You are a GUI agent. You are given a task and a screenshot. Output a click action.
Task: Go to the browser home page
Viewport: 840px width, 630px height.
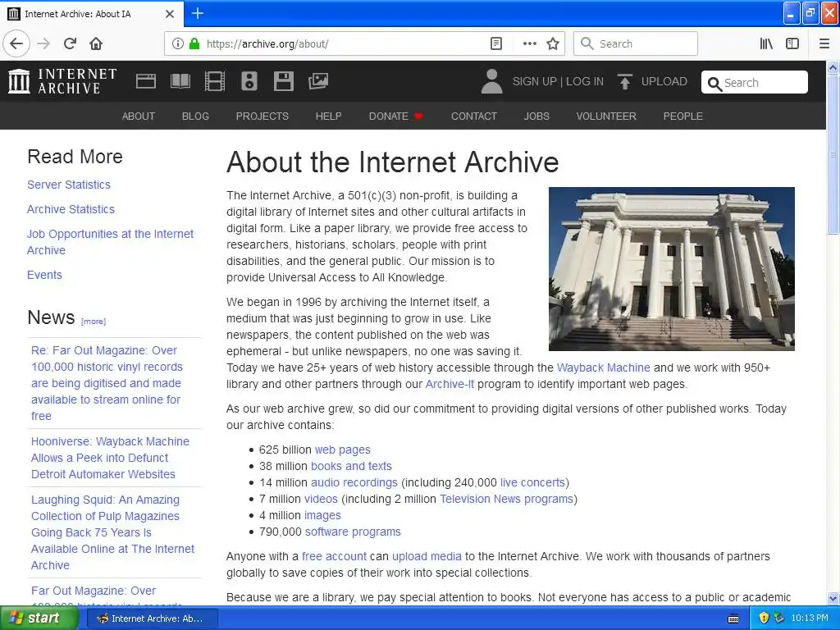(96, 43)
